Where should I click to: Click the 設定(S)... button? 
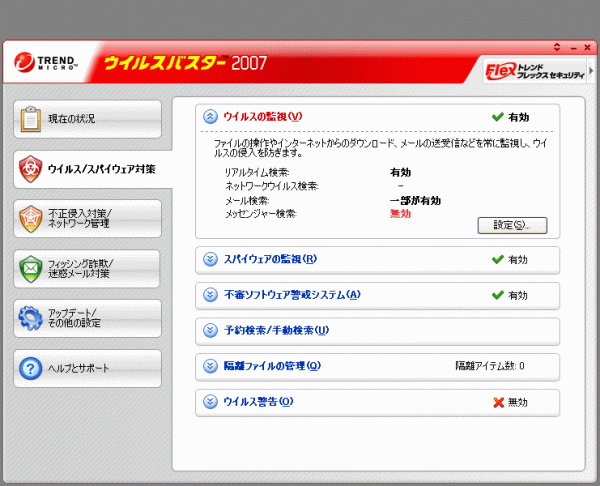tap(512, 225)
